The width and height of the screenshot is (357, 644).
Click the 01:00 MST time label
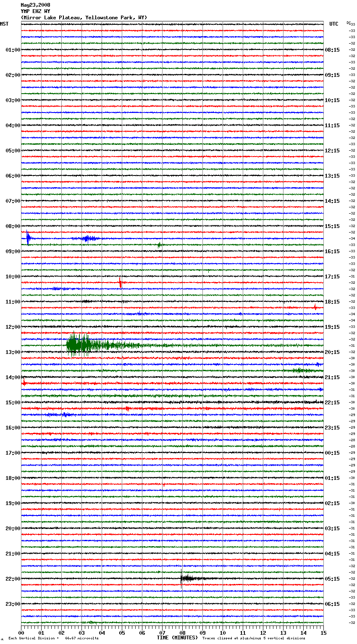click(13, 50)
